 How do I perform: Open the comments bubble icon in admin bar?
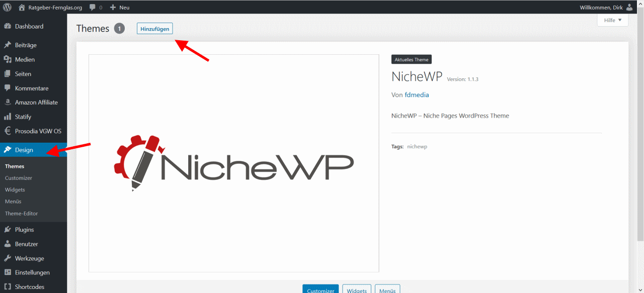tap(93, 8)
